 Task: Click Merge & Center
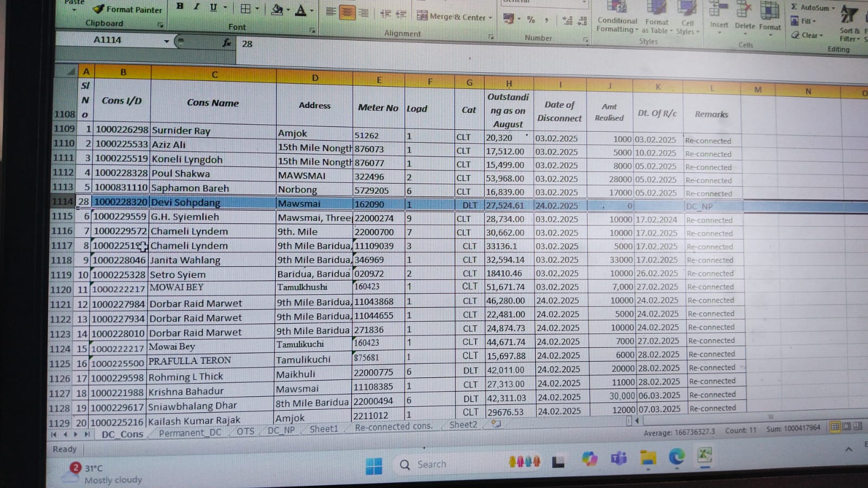tap(451, 16)
